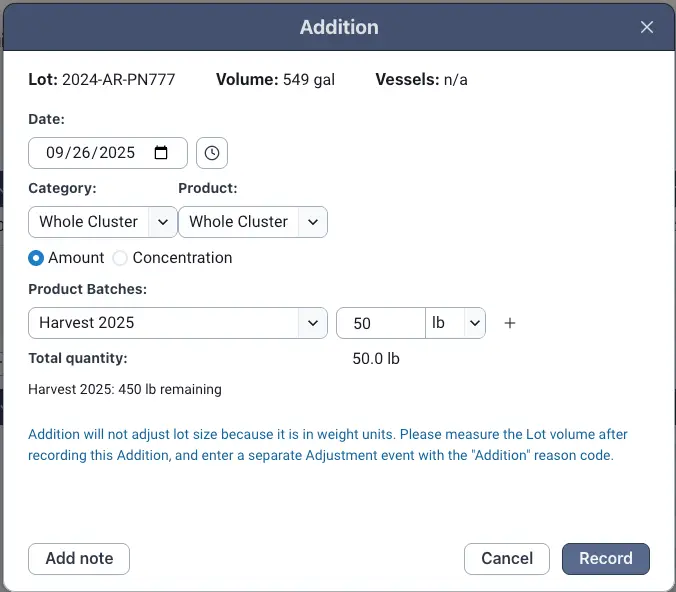This screenshot has height=592, width=676.
Task: Click the clock icon to set time
Action: point(212,153)
